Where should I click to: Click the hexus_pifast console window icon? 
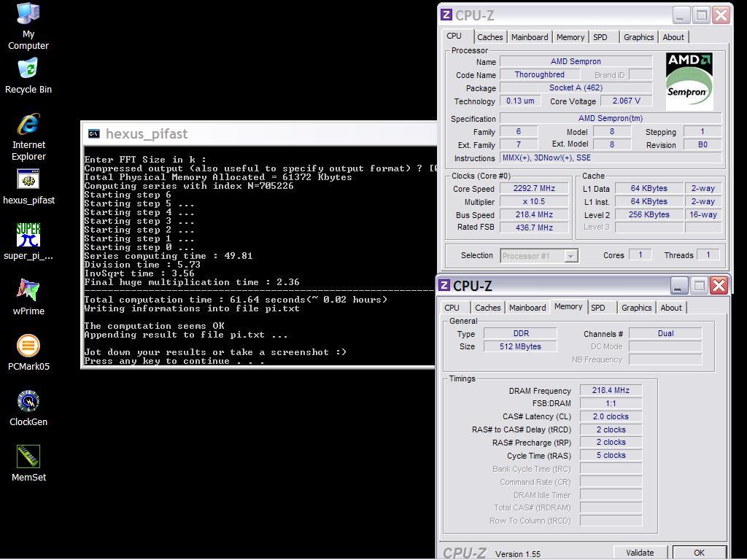pyautogui.click(x=94, y=134)
